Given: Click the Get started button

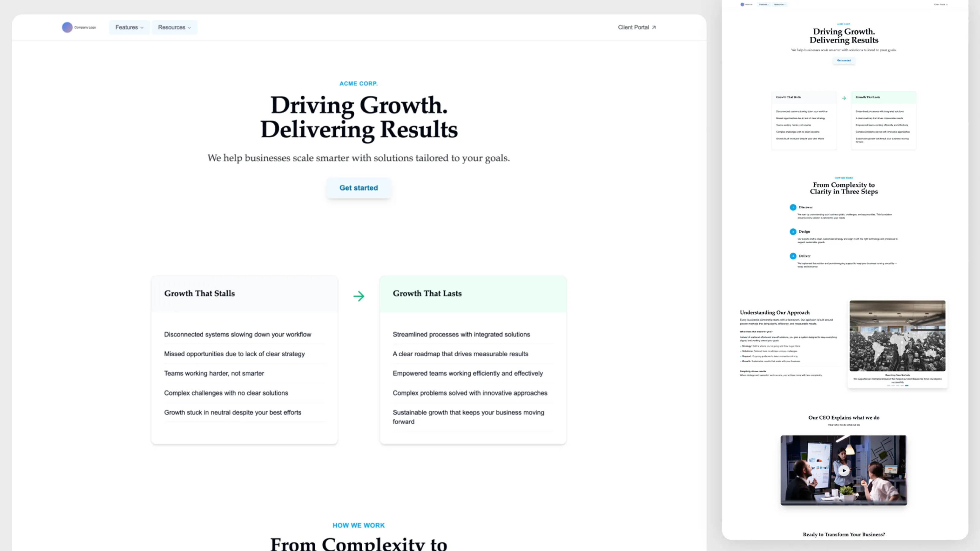Looking at the screenshot, I should click(358, 188).
